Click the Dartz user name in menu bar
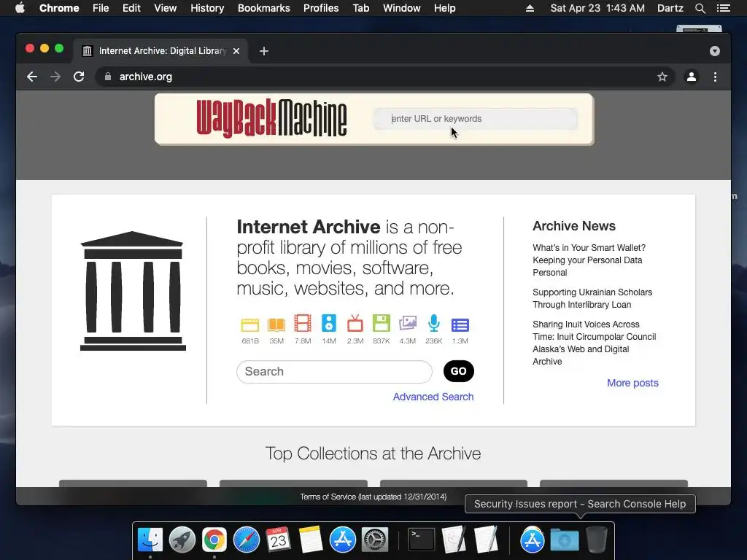This screenshot has height=560, width=747. pos(670,8)
